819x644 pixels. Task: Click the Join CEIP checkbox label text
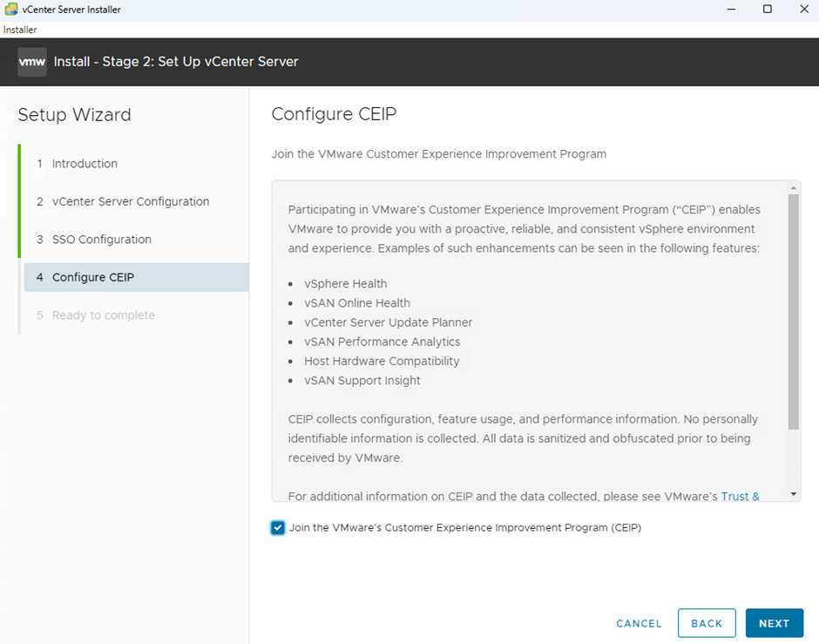pos(464,527)
